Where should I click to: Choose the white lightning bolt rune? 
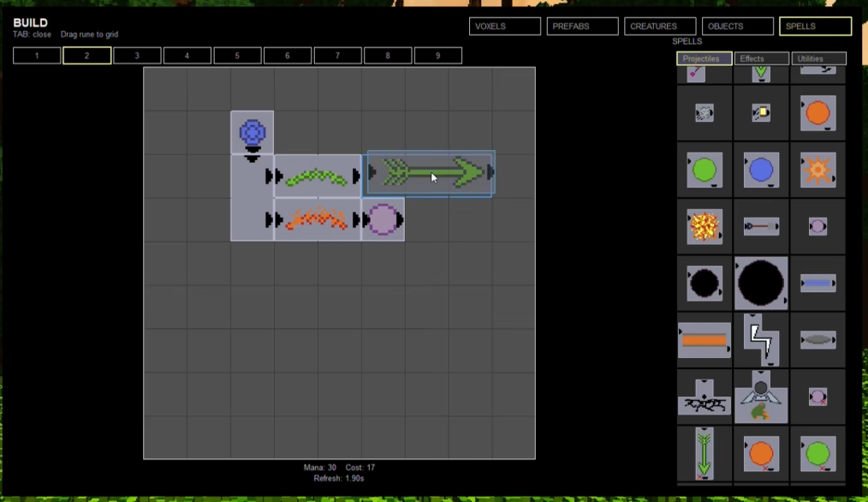click(x=761, y=340)
